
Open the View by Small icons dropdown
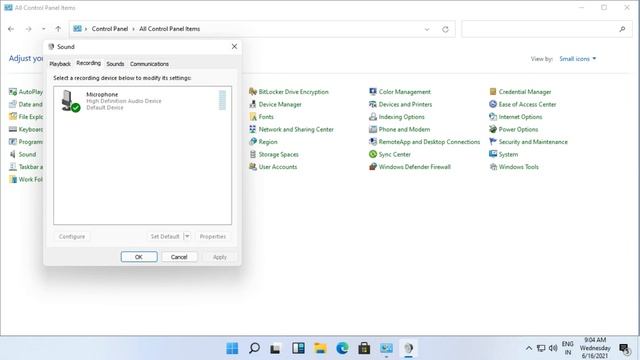(x=578, y=59)
